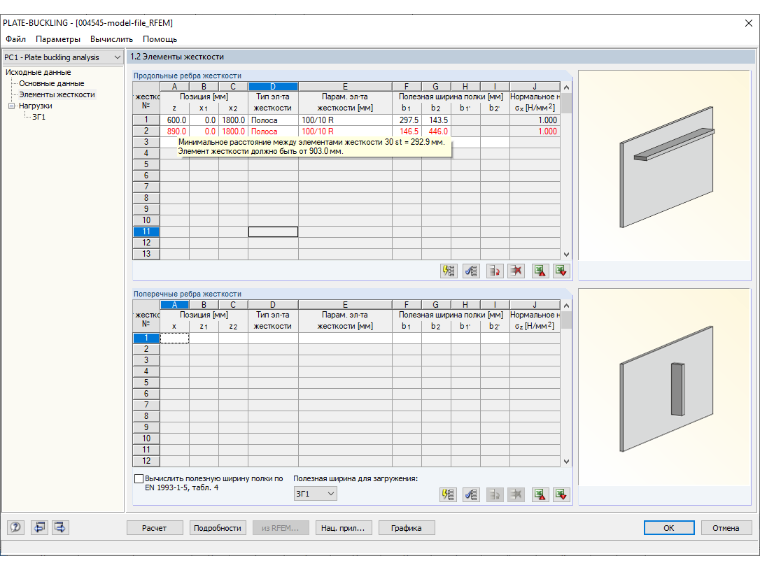Export longitudinal table to Excel

(x=540, y=271)
